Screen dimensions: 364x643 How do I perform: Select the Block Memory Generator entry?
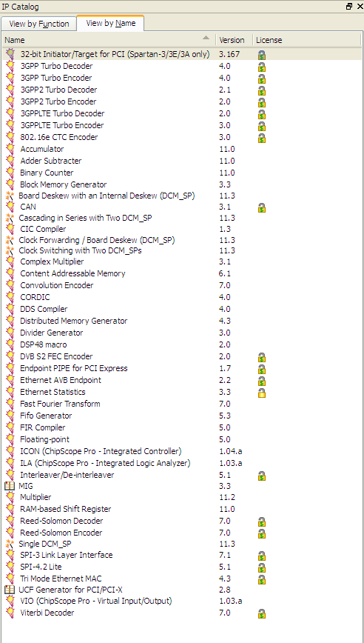[64, 184]
